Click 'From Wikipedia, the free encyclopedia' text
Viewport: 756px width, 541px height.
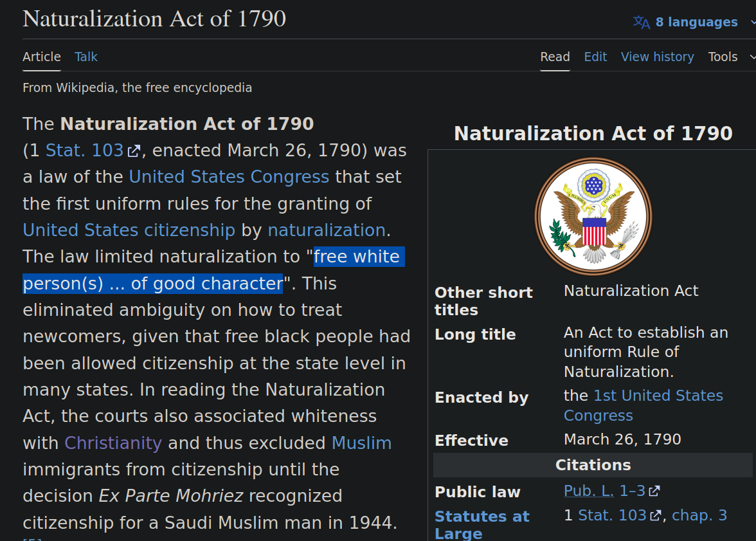pyautogui.click(x=138, y=88)
